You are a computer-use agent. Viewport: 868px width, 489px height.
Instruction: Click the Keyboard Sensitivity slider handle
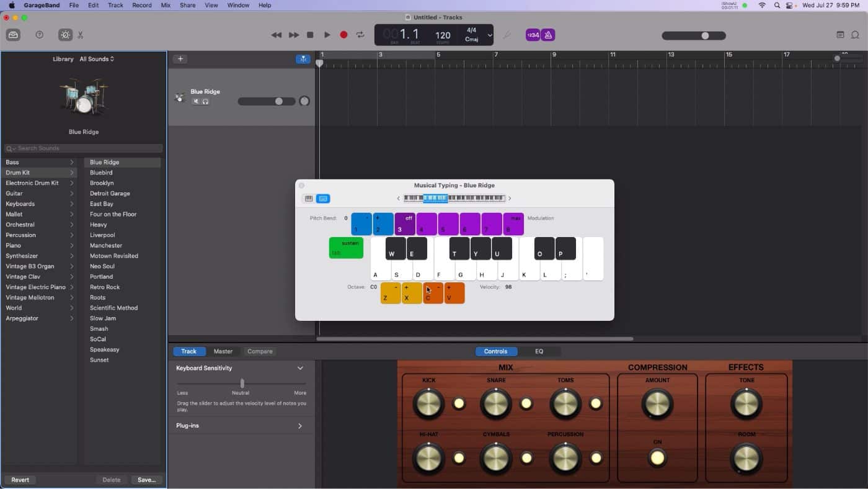point(242,384)
